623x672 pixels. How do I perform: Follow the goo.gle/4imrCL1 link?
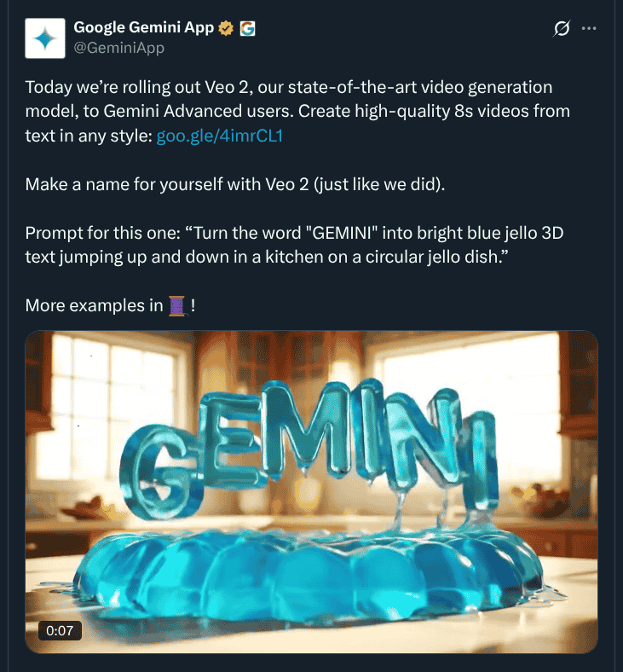[x=219, y=136]
